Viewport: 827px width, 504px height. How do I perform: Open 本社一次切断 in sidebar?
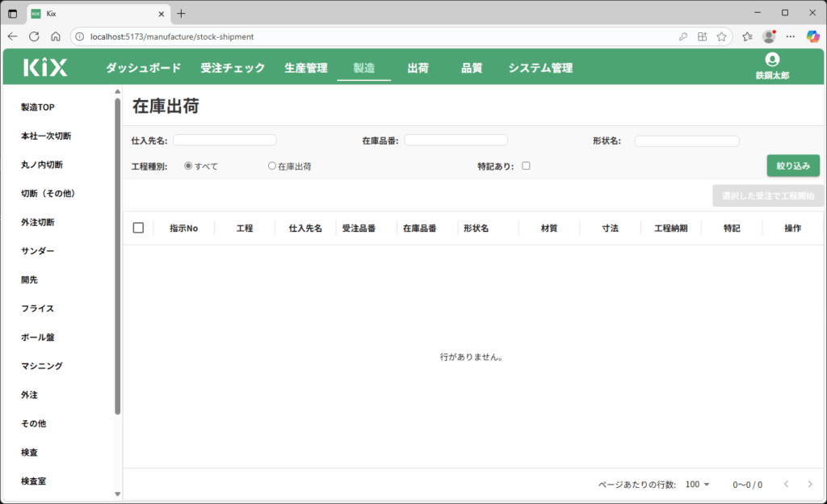(x=52, y=136)
